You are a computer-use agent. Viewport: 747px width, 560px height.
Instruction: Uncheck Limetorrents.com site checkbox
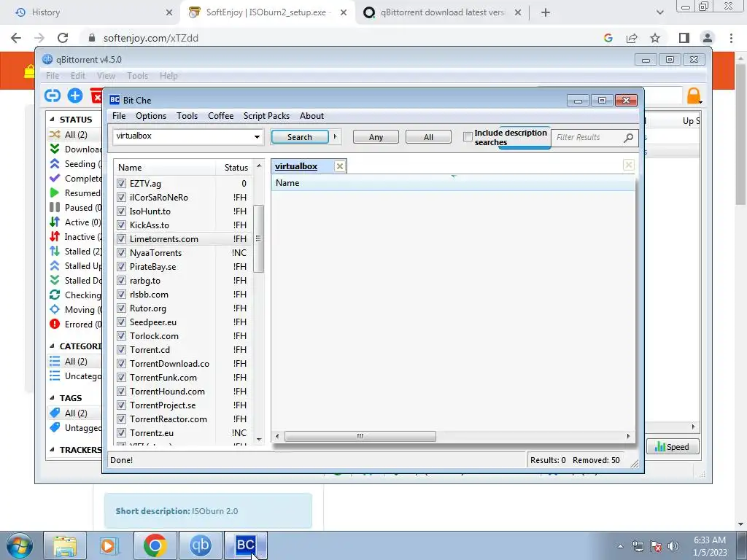pos(122,238)
